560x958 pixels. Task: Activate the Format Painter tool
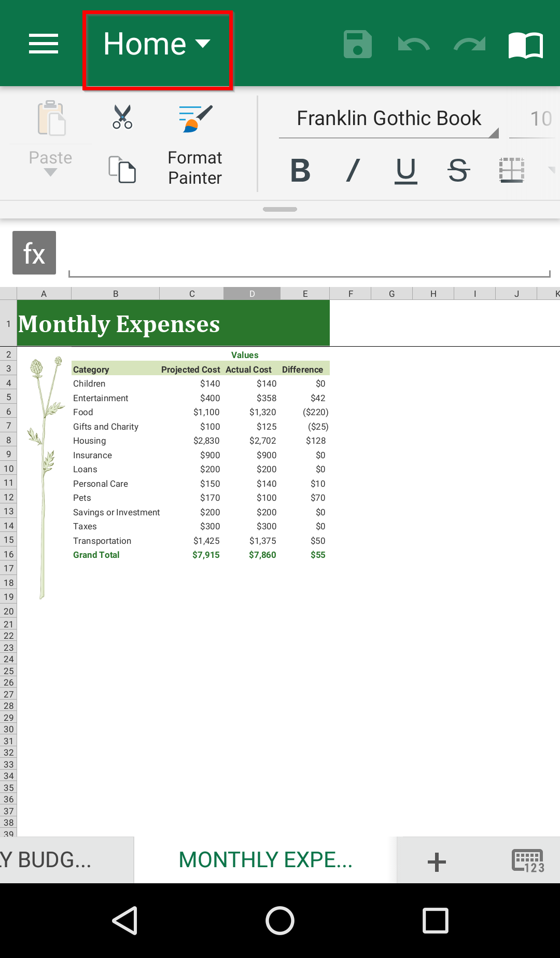point(195,145)
